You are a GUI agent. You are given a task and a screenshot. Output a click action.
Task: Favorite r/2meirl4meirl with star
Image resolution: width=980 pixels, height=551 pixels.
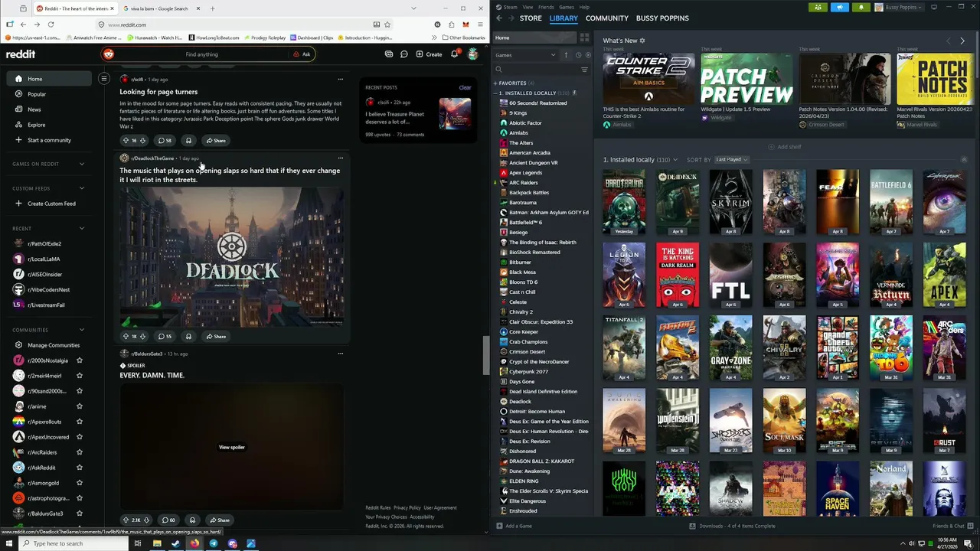click(80, 376)
